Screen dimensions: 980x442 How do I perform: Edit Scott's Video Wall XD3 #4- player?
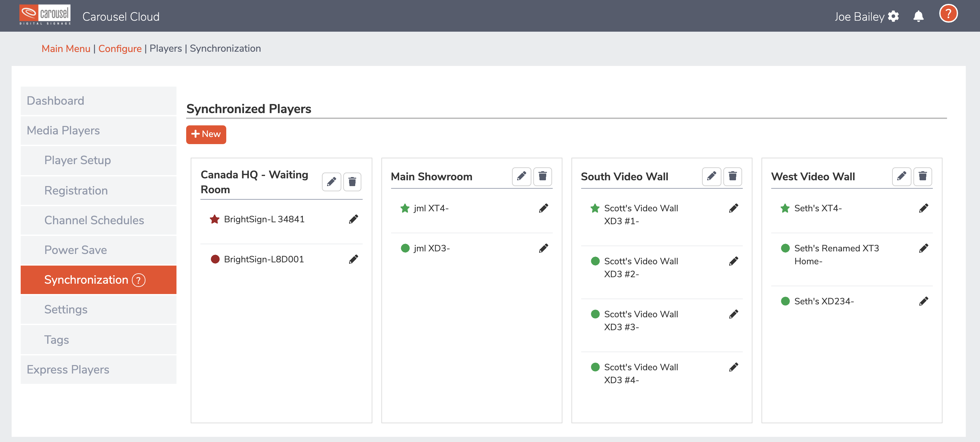[x=733, y=367]
